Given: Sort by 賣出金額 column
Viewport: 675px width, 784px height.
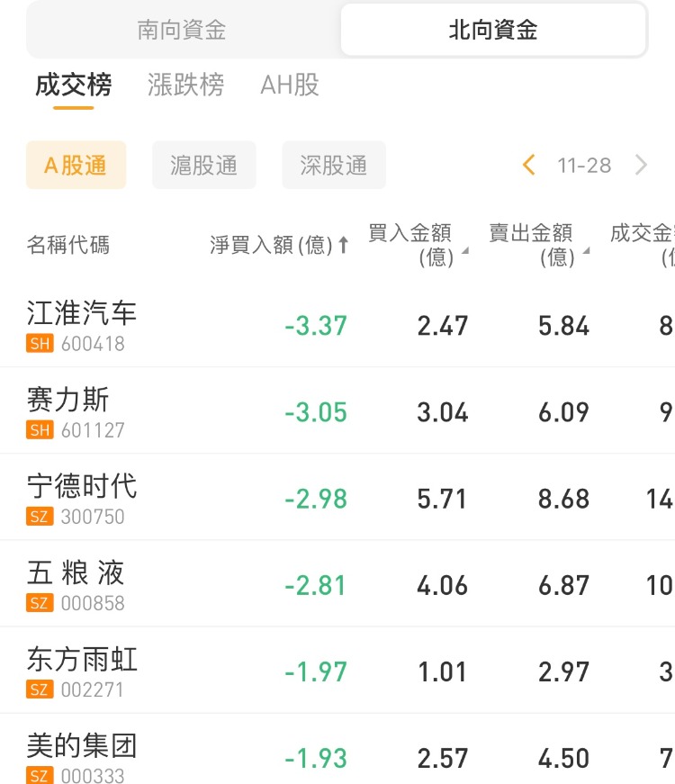Looking at the screenshot, I should (537, 245).
